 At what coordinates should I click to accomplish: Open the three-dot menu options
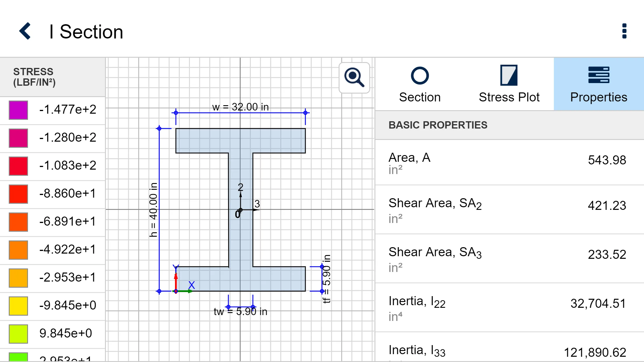click(624, 31)
